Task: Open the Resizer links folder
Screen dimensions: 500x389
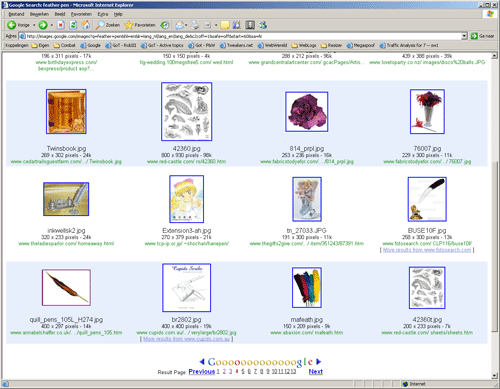Action: point(331,45)
